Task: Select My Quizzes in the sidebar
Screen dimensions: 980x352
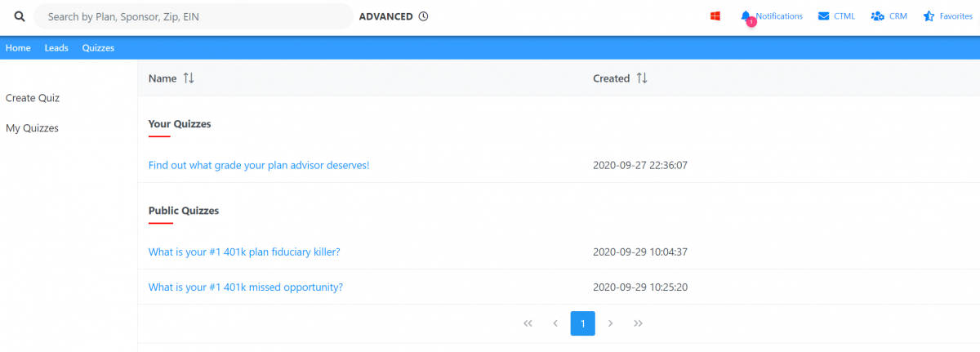Action: 32,128
